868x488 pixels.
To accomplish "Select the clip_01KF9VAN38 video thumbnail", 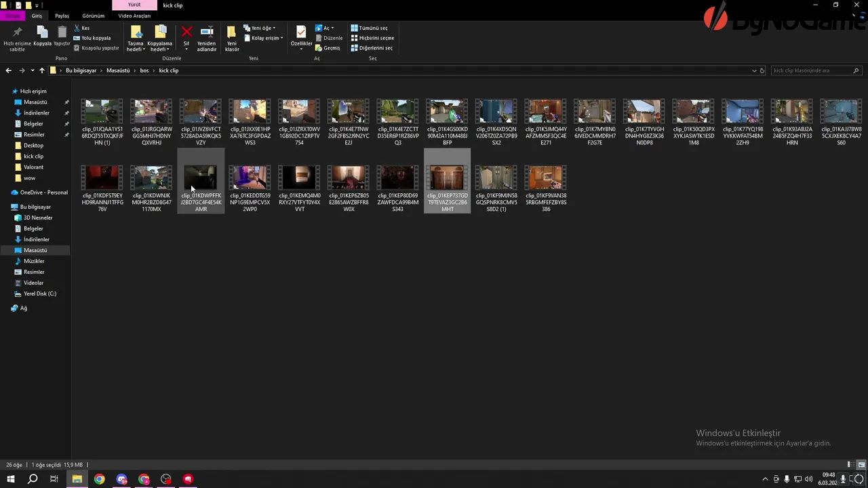I will [x=545, y=178].
